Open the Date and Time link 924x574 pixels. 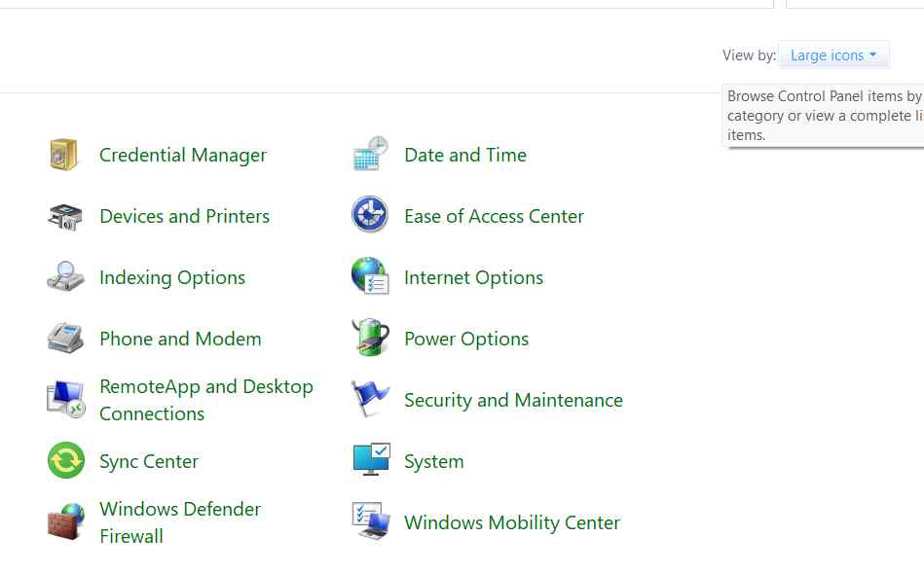[x=465, y=155]
